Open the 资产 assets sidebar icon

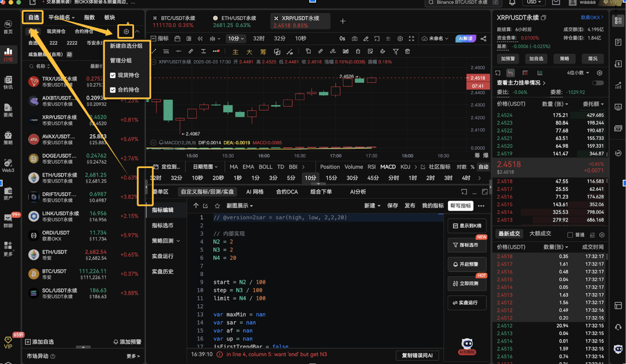coord(8,193)
